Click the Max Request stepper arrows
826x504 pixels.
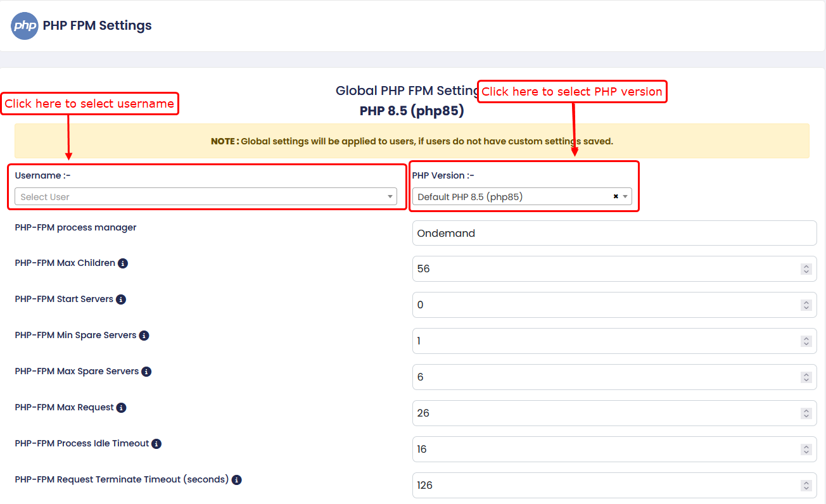click(806, 413)
